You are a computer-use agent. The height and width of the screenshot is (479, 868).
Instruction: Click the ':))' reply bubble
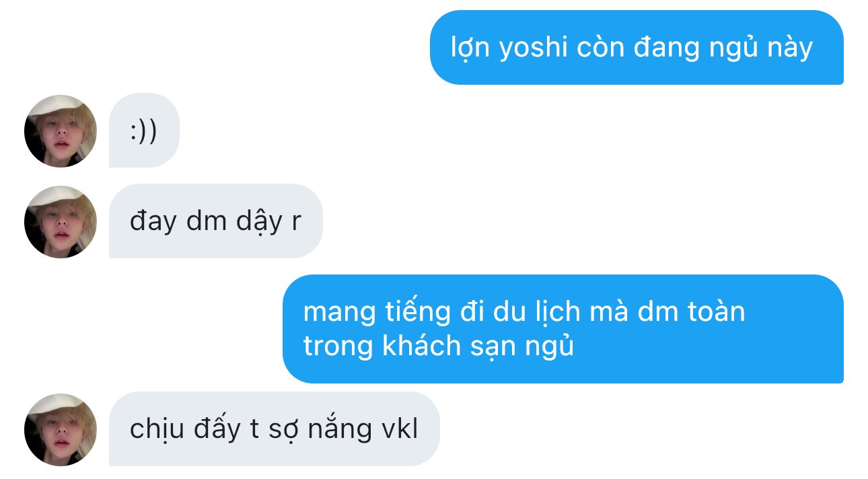[144, 131]
